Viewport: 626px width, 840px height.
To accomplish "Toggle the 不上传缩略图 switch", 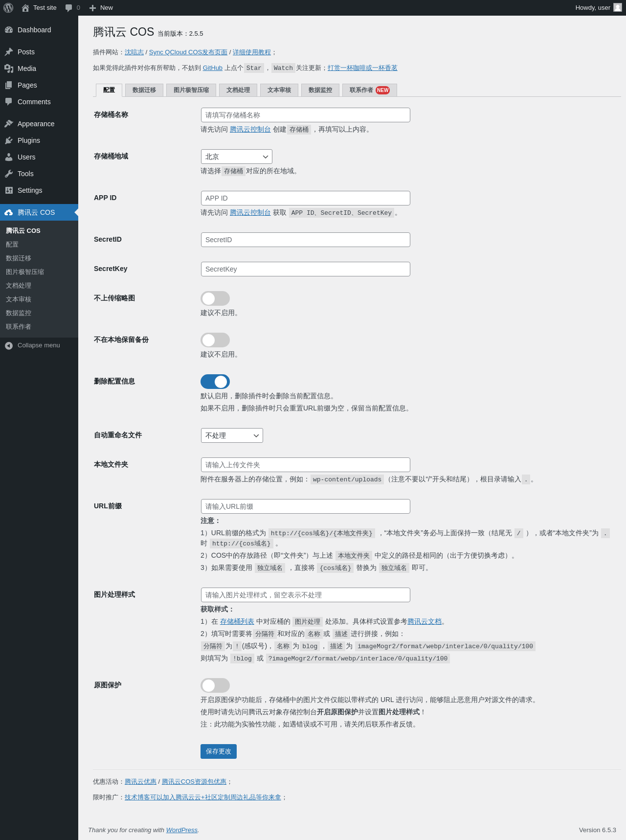I will (215, 298).
